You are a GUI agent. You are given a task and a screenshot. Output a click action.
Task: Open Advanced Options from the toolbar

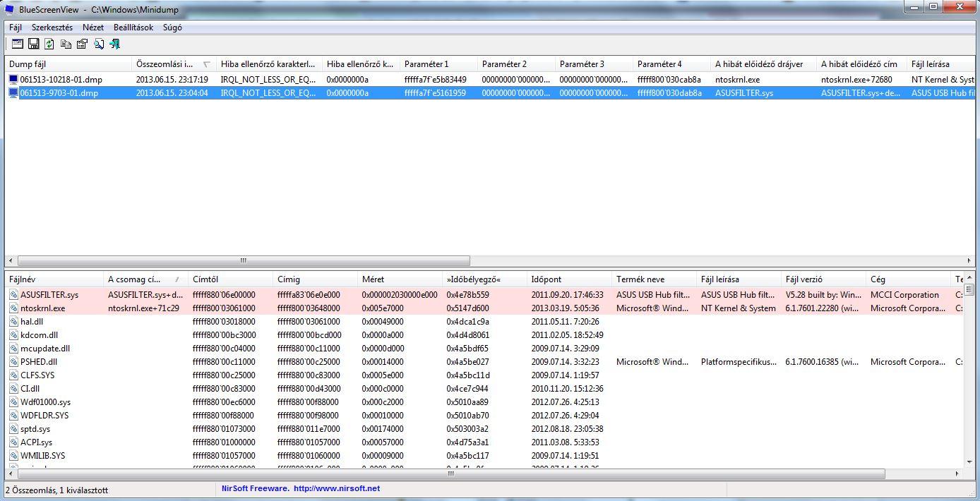pyautogui.click(x=18, y=44)
